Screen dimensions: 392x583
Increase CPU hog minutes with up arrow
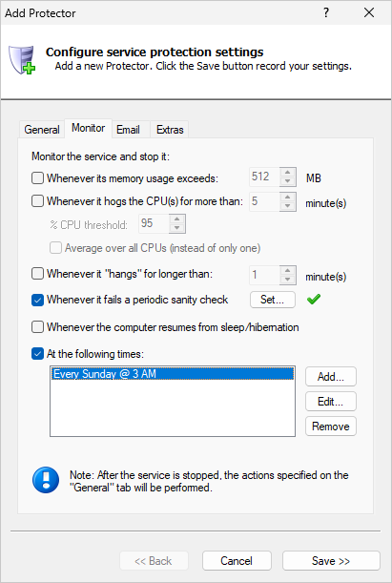288,198
